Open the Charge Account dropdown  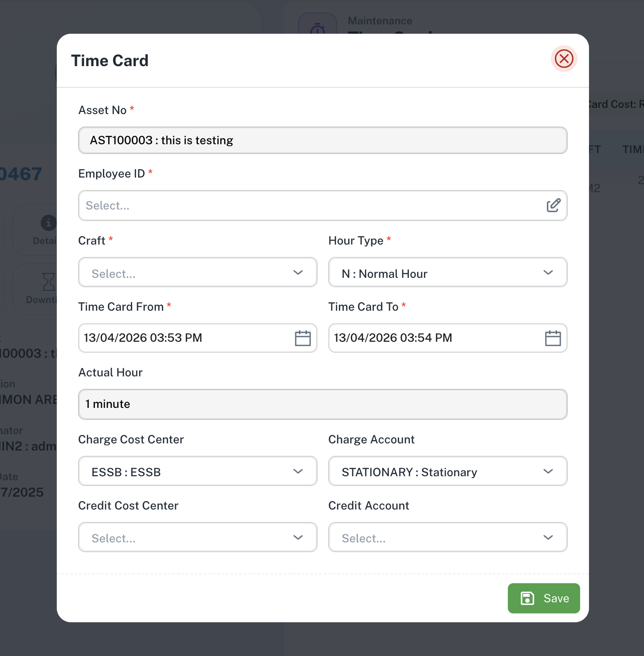coord(548,471)
